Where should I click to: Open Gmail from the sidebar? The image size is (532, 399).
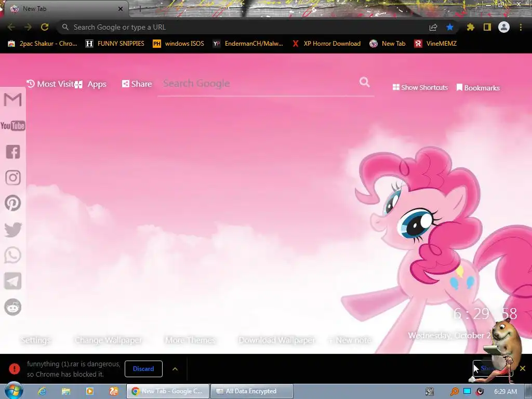click(x=13, y=100)
